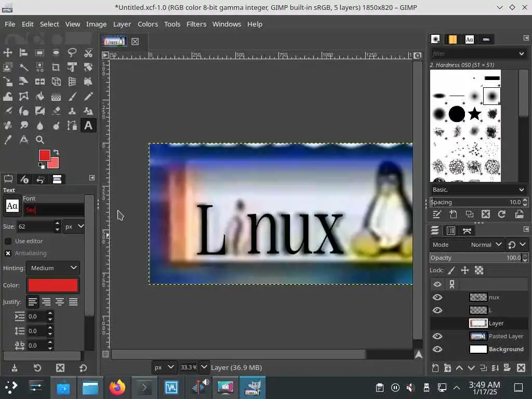The height and width of the screenshot is (399, 532).
Task: Set text justification to centered
Action: (x=60, y=302)
